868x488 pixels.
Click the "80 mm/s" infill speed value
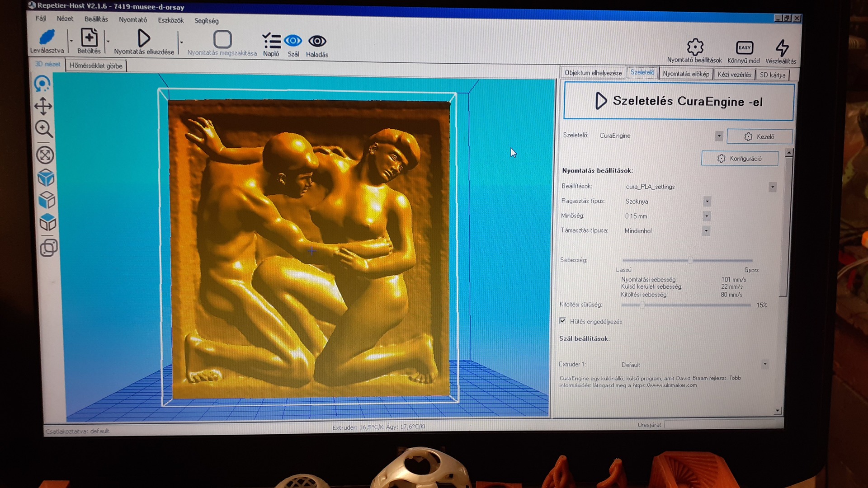[x=731, y=295]
